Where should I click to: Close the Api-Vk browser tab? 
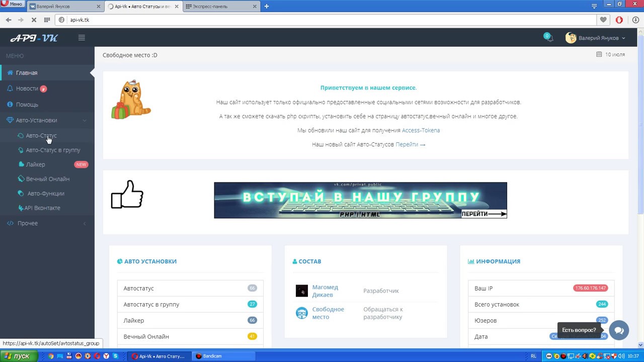pyautogui.click(x=176, y=7)
